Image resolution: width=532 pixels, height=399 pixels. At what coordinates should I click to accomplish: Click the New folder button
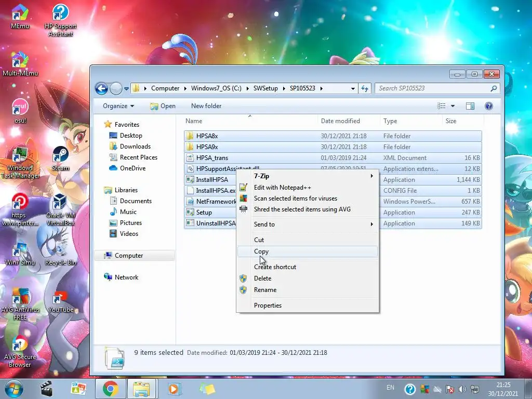tap(206, 106)
